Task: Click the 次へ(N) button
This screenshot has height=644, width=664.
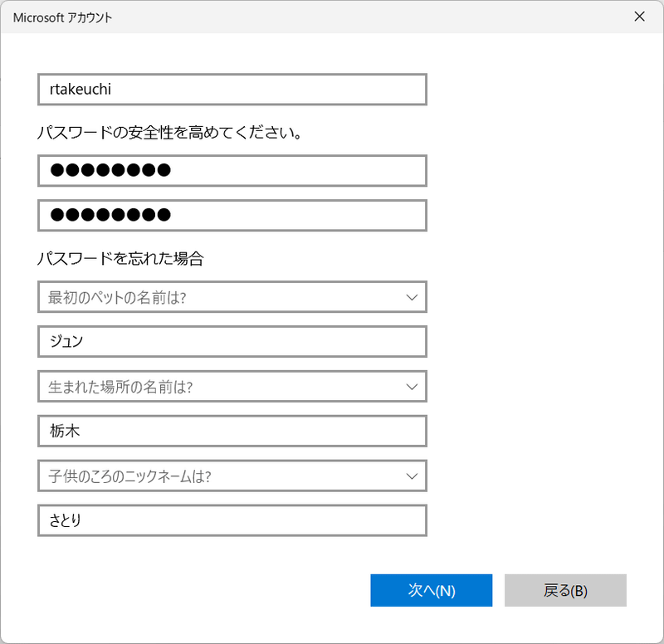Action: click(431, 590)
